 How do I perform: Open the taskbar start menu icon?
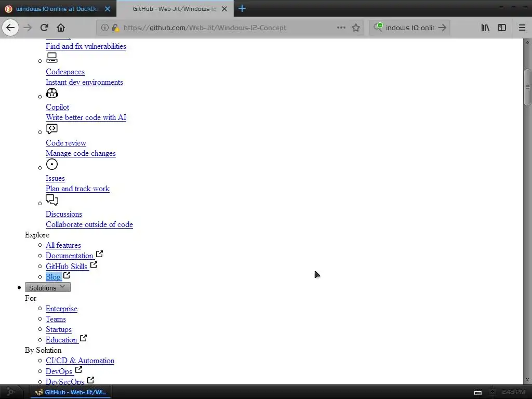[10, 392]
